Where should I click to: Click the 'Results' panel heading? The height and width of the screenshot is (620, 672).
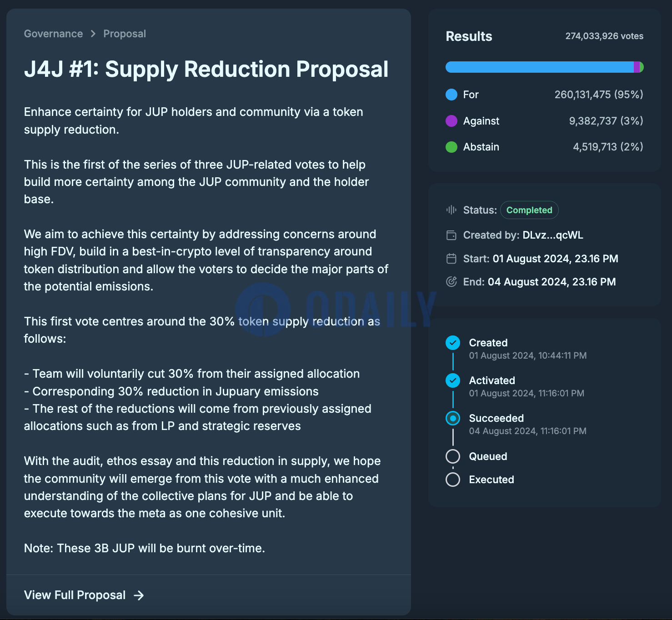[x=469, y=36]
